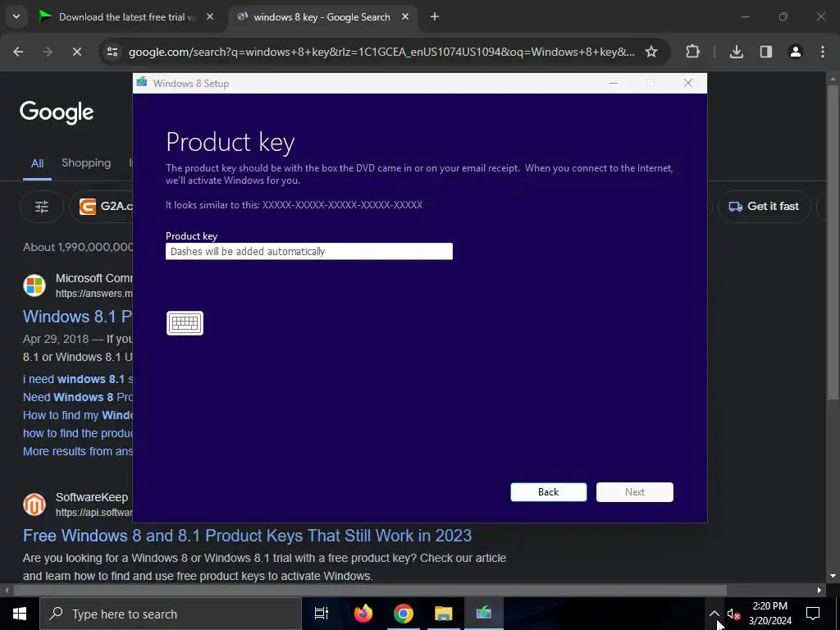
Task: Toggle the Chrome side panel
Action: pyautogui.click(x=766, y=52)
